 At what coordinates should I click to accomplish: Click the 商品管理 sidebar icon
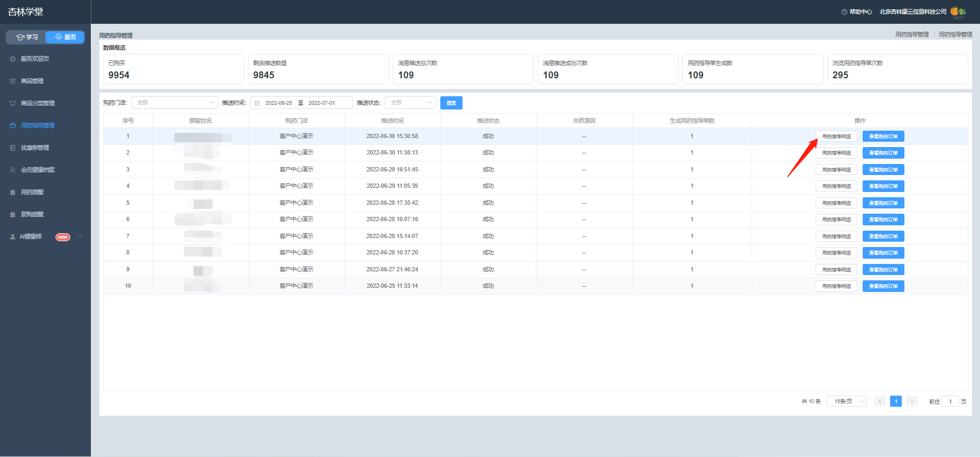[x=13, y=81]
